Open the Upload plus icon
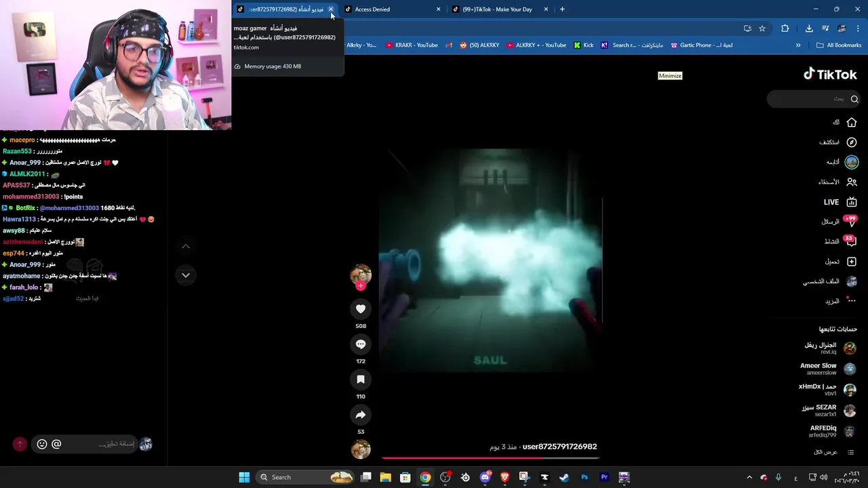The width and height of the screenshot is (868, 488). 852,262
